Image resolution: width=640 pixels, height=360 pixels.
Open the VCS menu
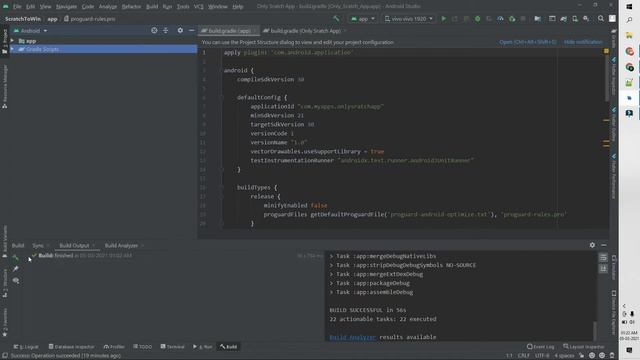click(x=198, y=7)
